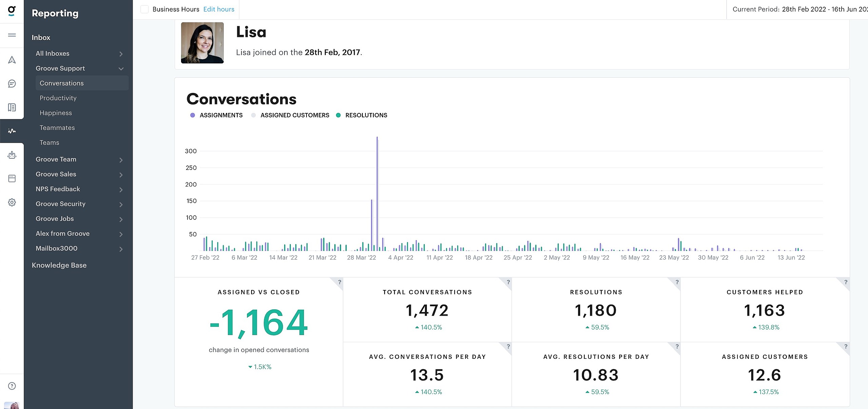868x409 pixels.
Task: Open the chat conversations icon
Action: tap(12, 84)
